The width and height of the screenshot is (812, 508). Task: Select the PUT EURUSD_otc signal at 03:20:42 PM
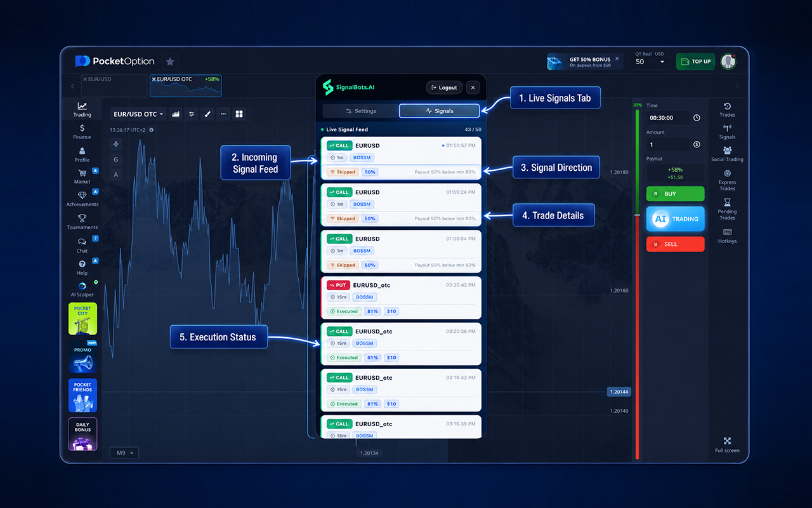[401, 298]
